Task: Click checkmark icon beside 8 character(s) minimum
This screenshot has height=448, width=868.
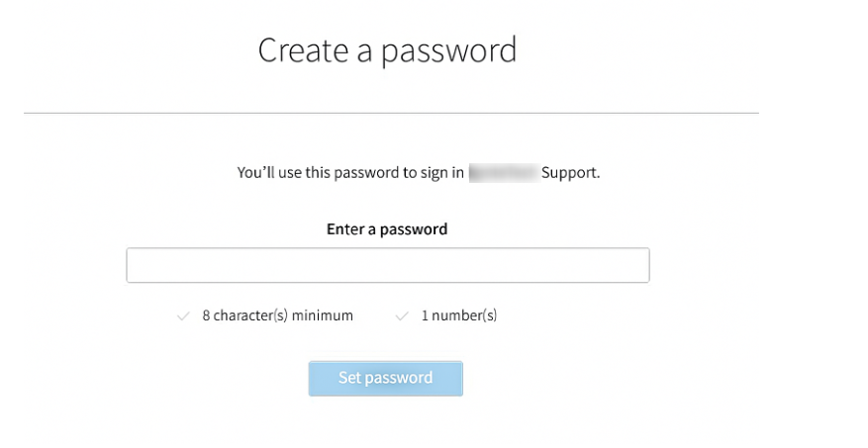Action: [182, 316]
